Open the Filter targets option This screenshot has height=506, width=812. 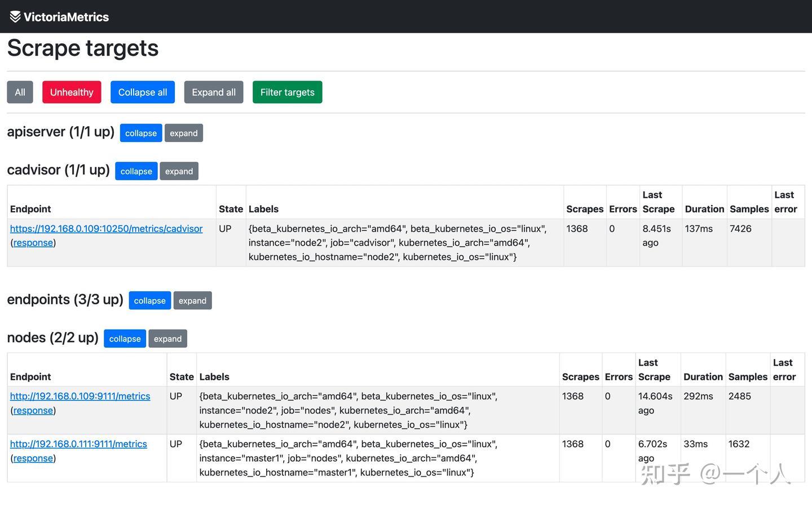[x=287, y=92]
